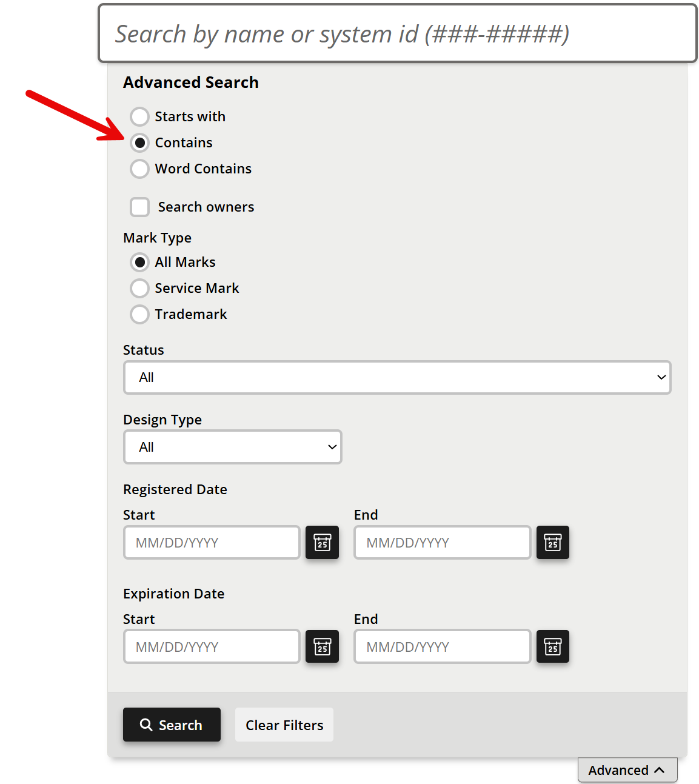
Task: Open Expiration Date Start calendar picker
Action: tap(322, 646)
